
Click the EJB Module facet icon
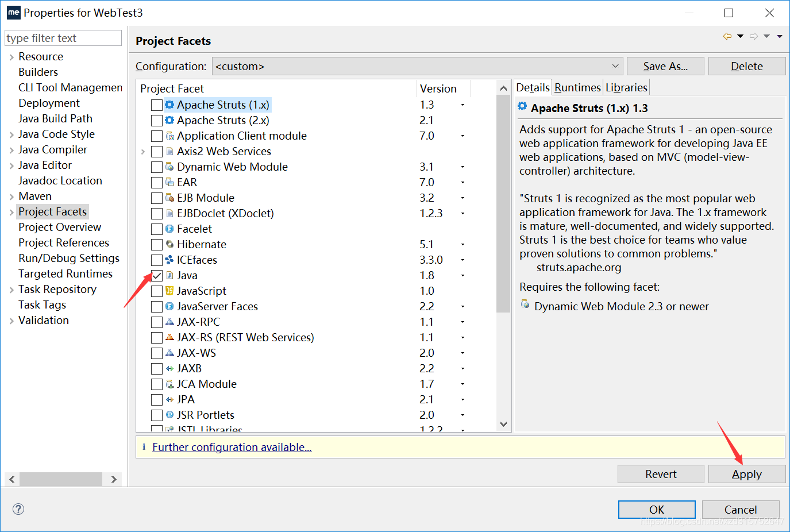click(169, 198)
